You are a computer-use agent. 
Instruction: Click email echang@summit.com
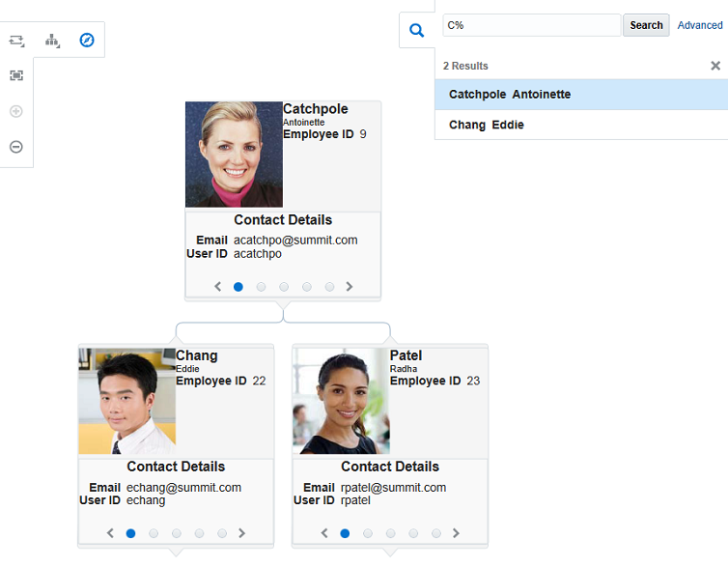click(x=183, y=488)
